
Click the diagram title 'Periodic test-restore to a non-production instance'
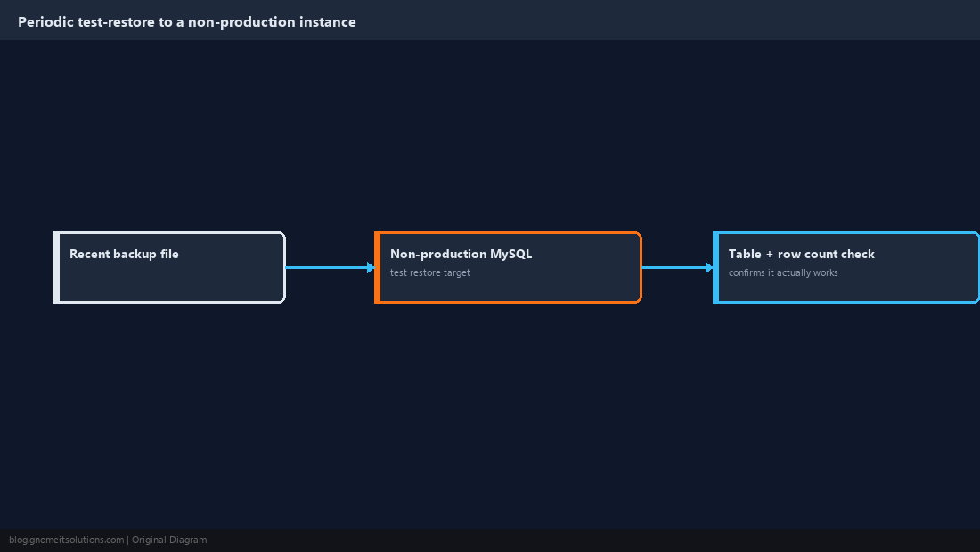(187, 22)
